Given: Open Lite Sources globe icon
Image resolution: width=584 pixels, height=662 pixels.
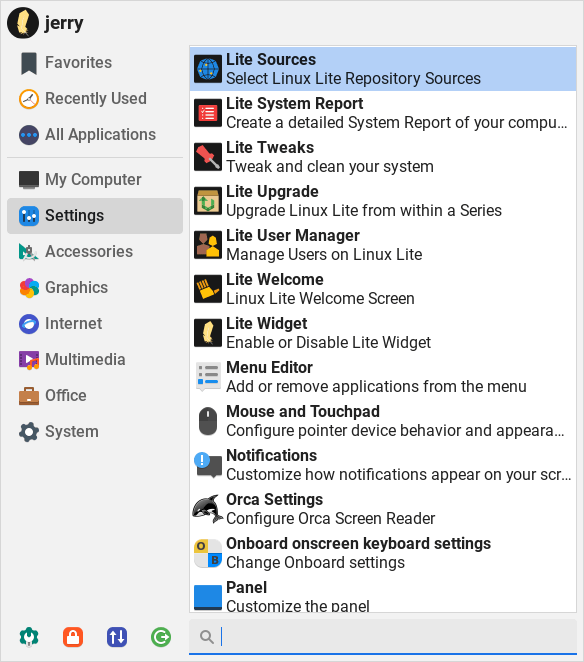Looking at the screenshot, I should click(208, 69).
